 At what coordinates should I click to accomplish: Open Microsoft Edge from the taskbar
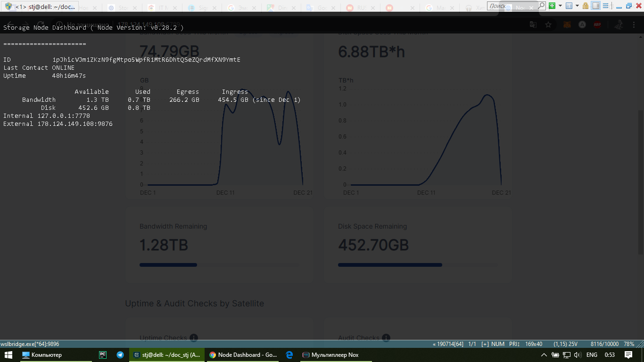pyautogui.click(x=289, y=355)
